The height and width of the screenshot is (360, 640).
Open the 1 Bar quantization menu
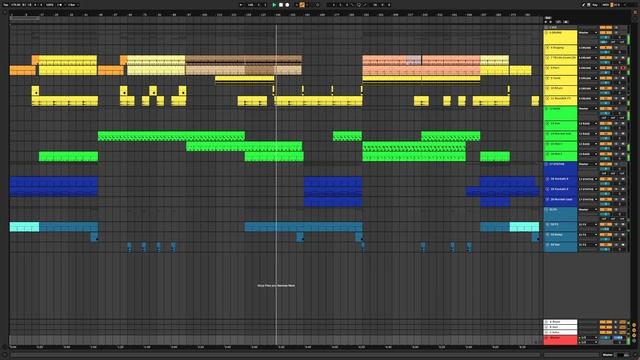tap(72, 5)
